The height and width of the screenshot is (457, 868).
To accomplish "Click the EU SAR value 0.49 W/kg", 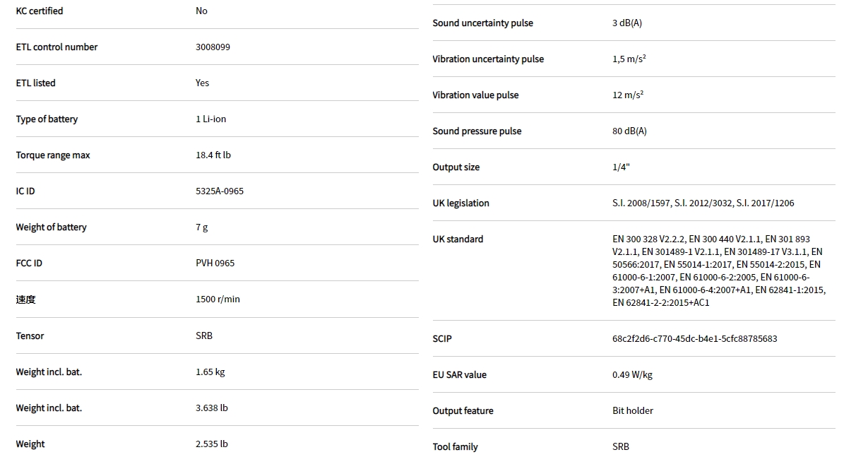I will click(x=632, y=375).
